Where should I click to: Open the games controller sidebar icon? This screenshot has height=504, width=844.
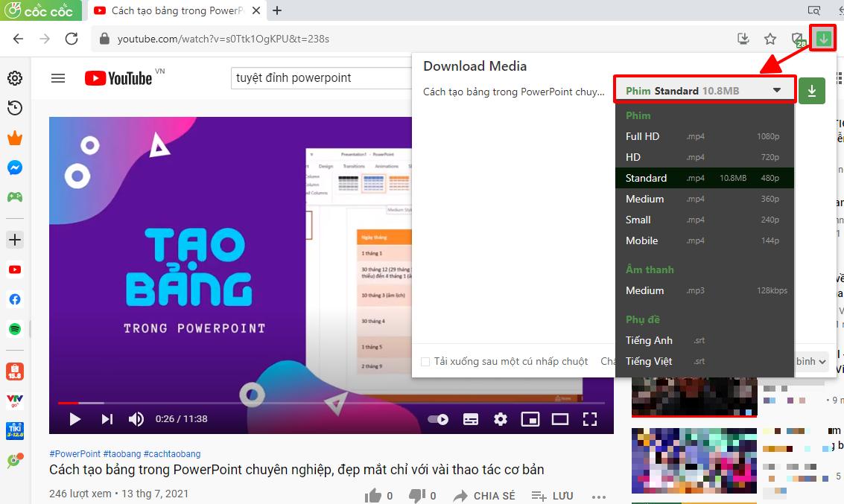(15, 197)
